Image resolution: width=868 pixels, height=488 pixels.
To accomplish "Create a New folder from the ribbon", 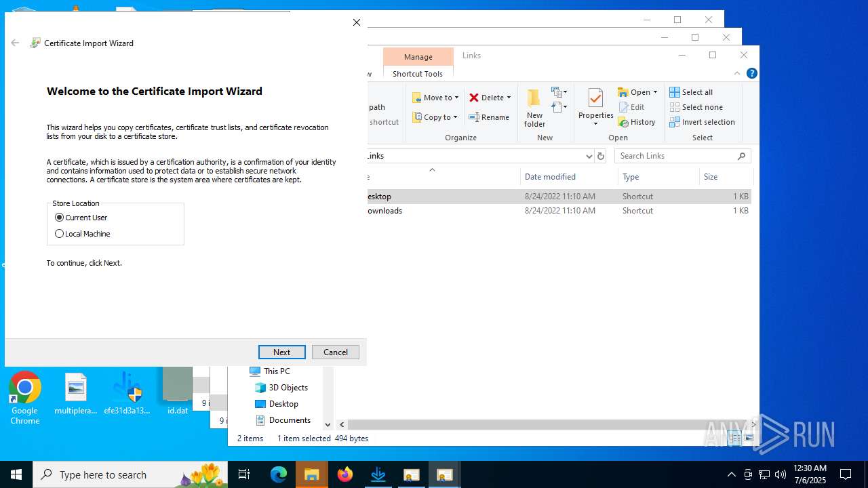I will pyautogui.click(x=534, y=108).
